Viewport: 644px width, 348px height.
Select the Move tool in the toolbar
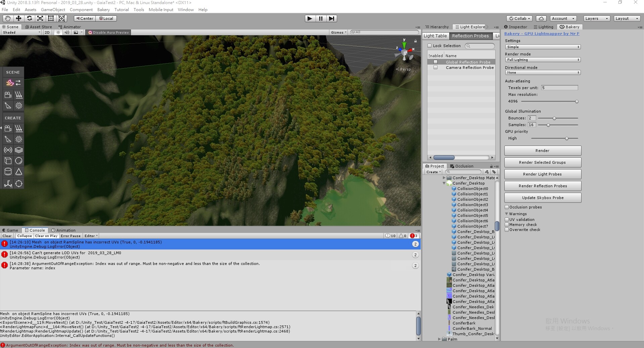click(x=18, y=18)
